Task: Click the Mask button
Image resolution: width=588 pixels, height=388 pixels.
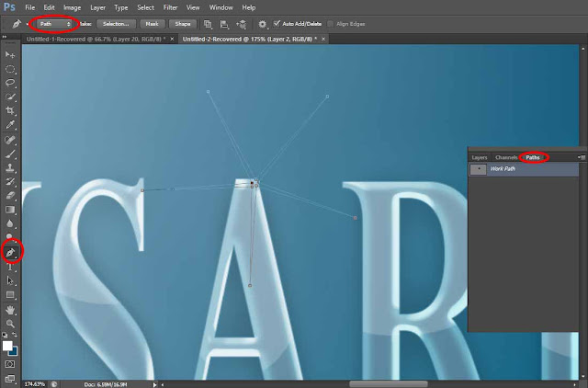Action: 152,24
